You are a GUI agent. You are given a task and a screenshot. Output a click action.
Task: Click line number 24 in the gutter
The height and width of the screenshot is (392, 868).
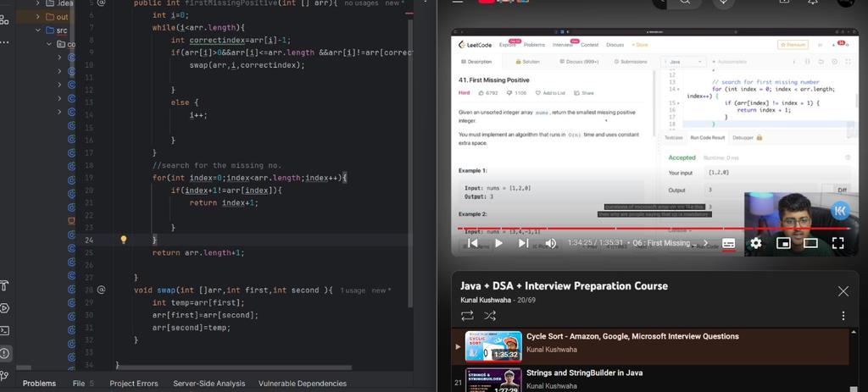tap(88, 240)
